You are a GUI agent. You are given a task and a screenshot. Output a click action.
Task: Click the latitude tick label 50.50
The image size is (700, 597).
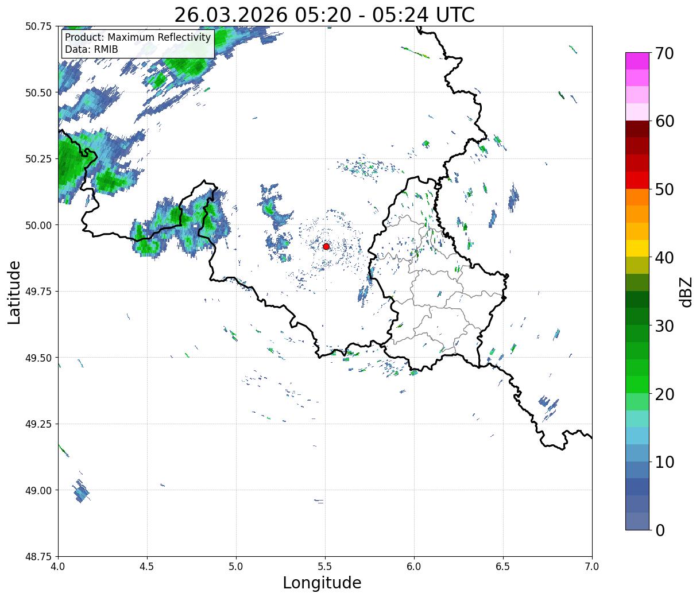coord(38,92)
